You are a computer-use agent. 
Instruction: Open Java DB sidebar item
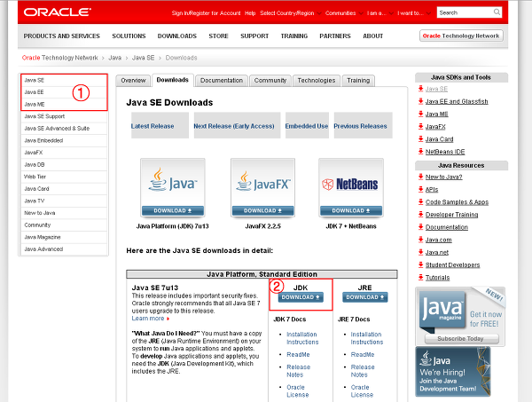tap(64, 165)
